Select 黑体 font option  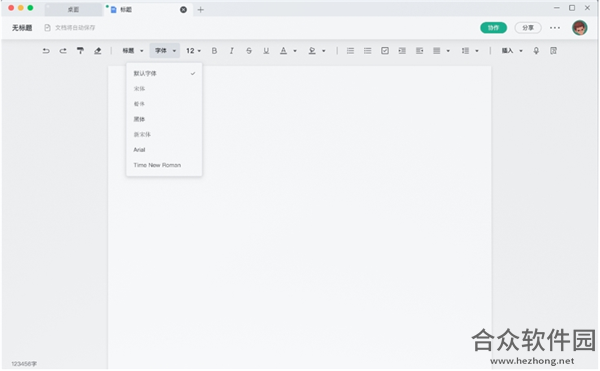coord(164,119)
